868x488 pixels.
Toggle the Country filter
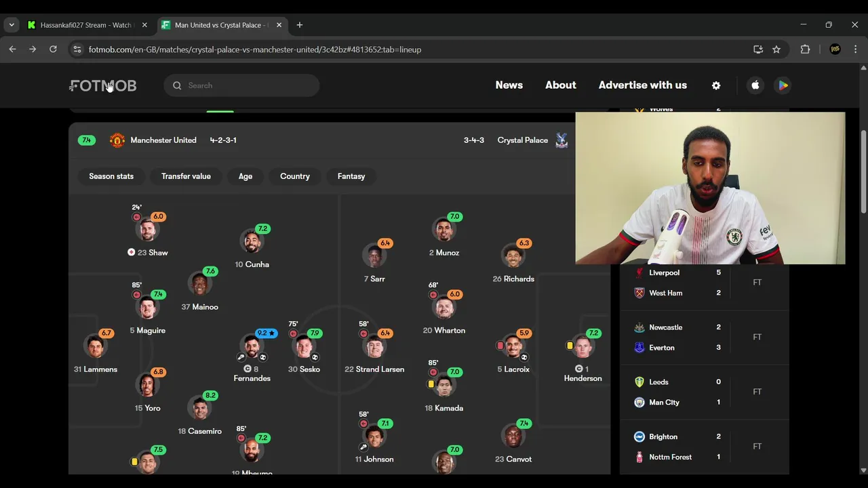pos(295,176)
